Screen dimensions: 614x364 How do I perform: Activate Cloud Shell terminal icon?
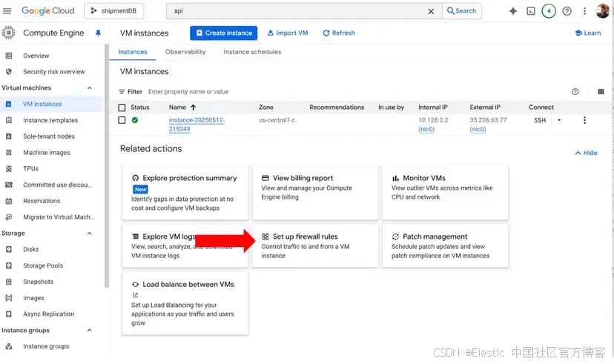point(531,11)
